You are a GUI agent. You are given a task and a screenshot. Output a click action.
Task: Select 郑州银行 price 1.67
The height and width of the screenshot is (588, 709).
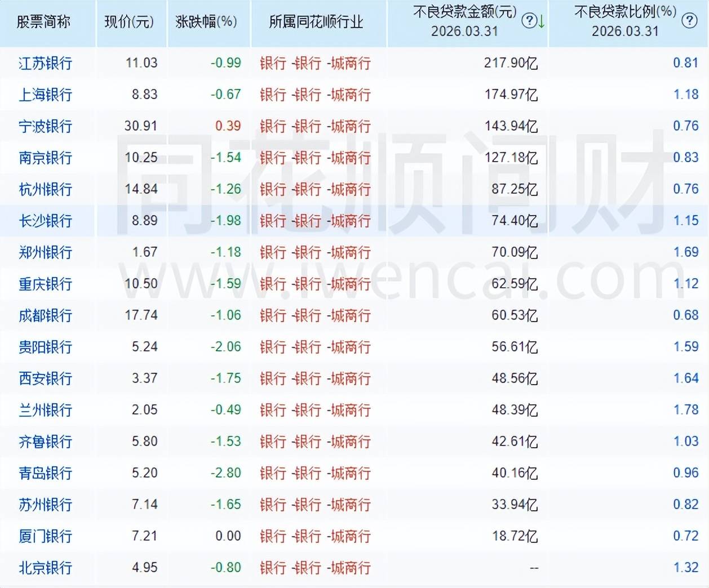click(145, 252)
